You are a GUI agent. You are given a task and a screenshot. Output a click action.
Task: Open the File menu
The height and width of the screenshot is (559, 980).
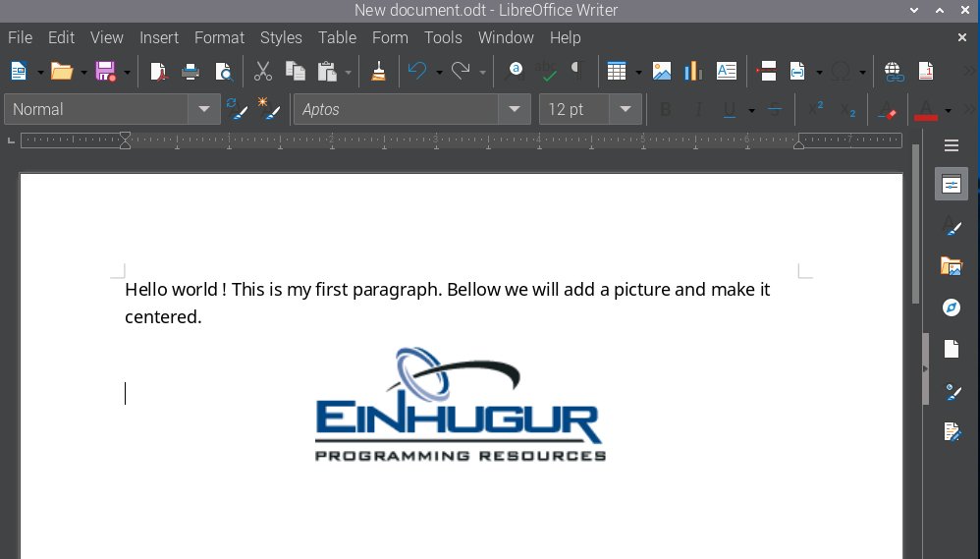(x=20, y=37)
